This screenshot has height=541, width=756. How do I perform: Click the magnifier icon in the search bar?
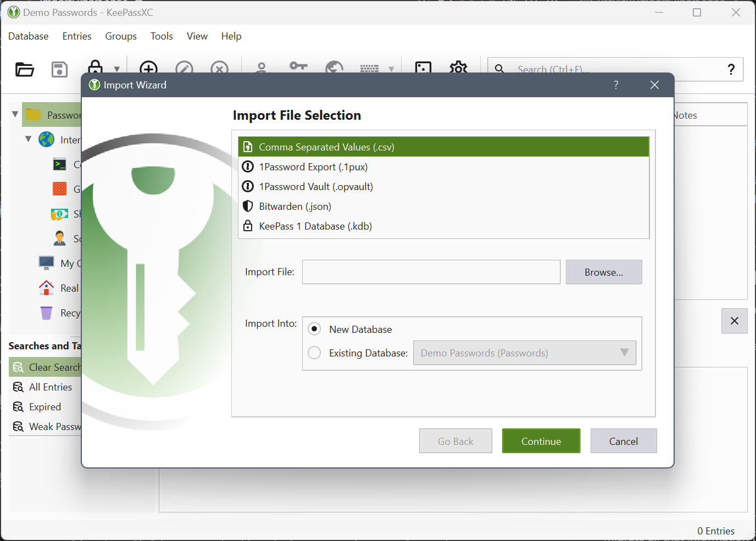(x=499, y=68)
